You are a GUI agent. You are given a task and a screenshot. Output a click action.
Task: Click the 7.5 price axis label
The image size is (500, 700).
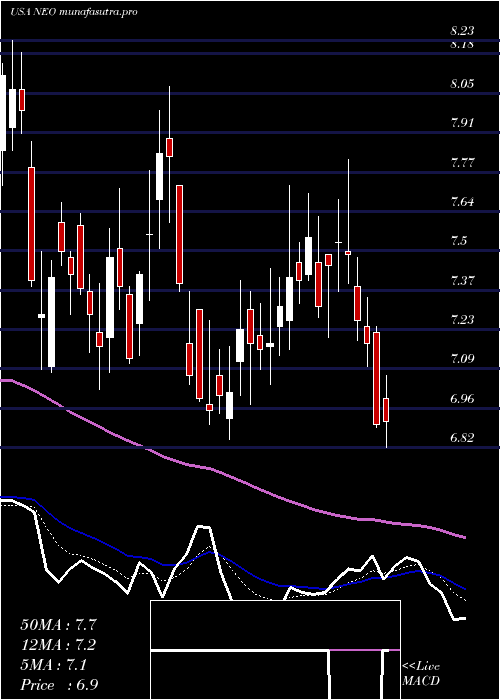click(458, 241)
